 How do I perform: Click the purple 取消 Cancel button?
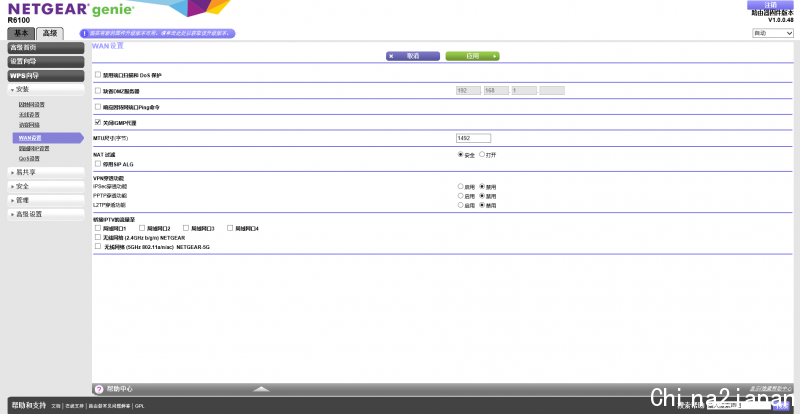413,56
